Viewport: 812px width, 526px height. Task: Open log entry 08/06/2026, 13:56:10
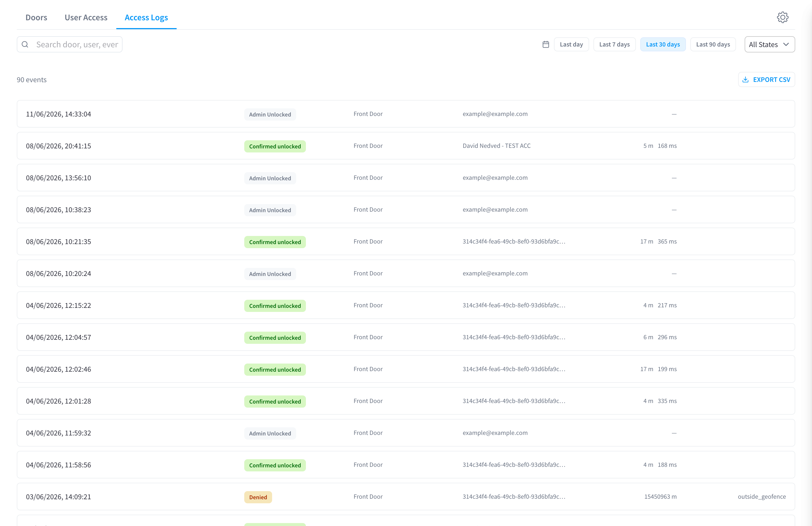coord(406,178)
